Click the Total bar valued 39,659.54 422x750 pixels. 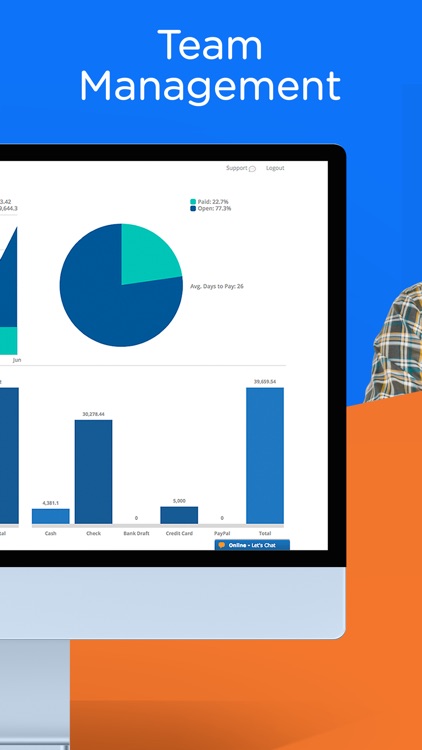[x=265, y=455]
